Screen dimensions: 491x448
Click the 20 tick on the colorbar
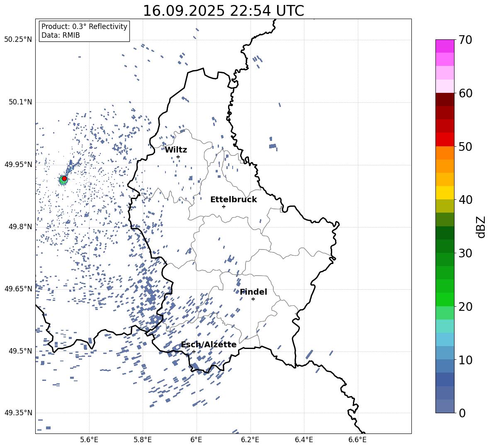(x=465, y=306)
